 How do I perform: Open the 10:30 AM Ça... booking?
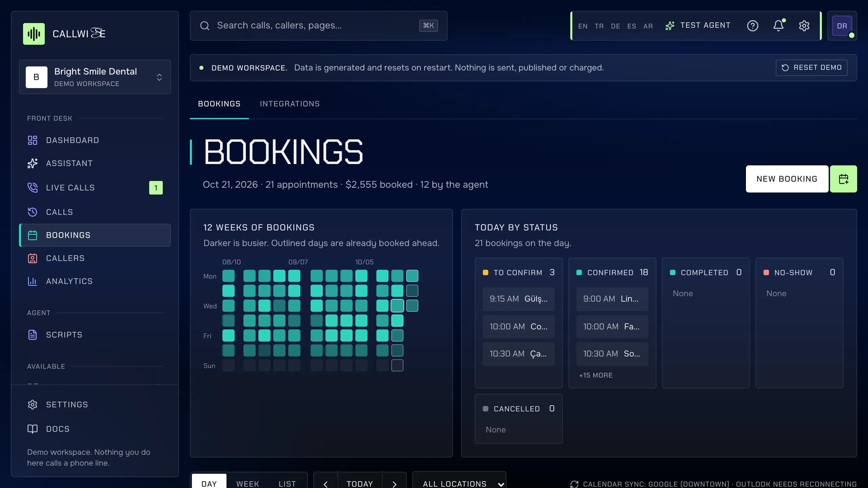[x=518, y=354]
